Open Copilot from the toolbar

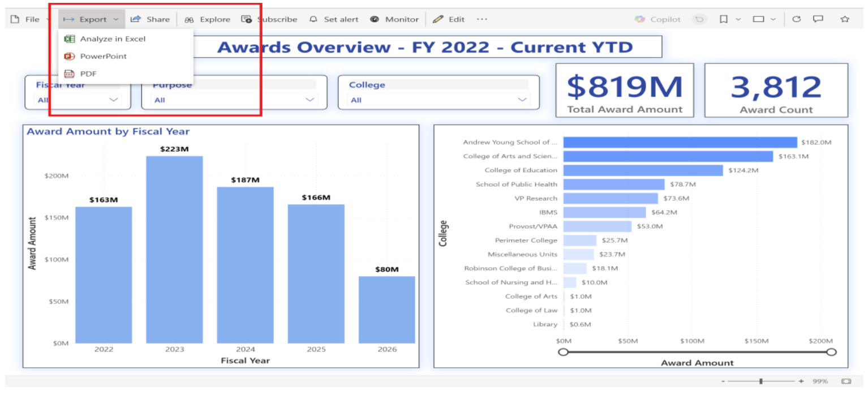658,19
